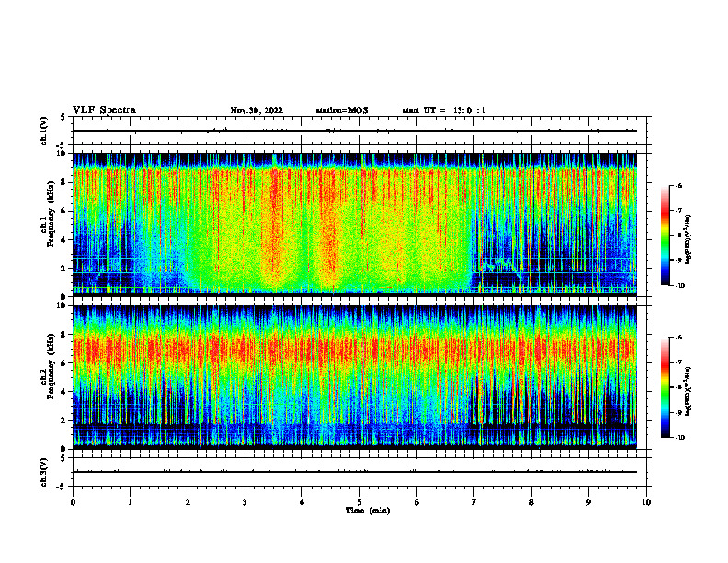Image resolution: width=728 pixels, height=563 pixels.
Task: Click the ch.1 "Frequency (kHz)" axis label
Action: pos(51,213)
